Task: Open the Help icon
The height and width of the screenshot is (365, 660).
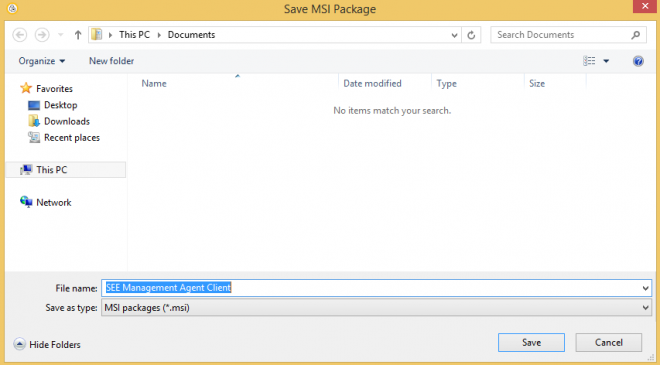Action: [x=638, y=61]
